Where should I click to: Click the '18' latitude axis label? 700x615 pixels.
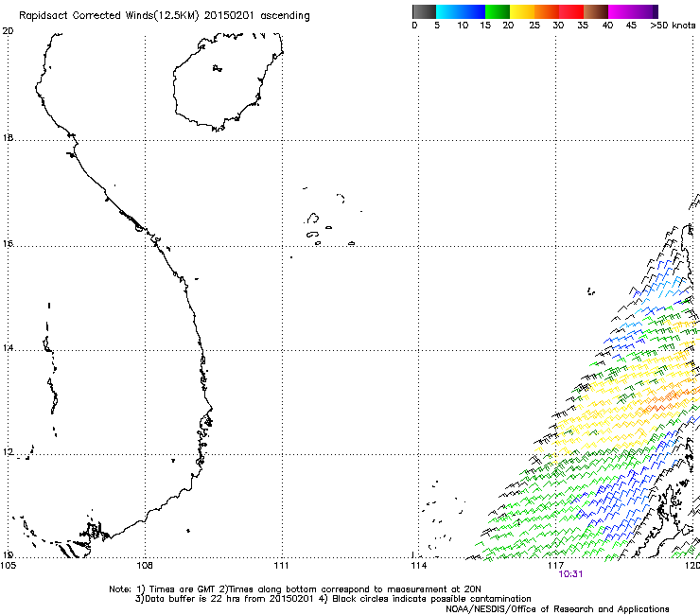(x=8, y=137)
